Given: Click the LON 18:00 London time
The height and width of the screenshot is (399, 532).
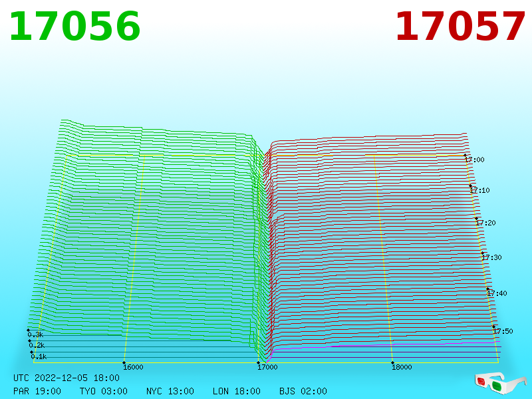Looking at the screenshot, I should [237, 391].
